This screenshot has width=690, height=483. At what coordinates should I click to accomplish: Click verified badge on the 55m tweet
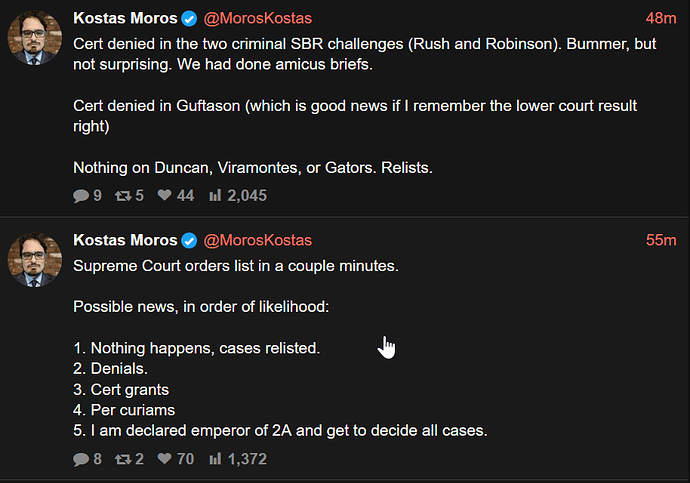pyautogui.click(x=188, y=241)
